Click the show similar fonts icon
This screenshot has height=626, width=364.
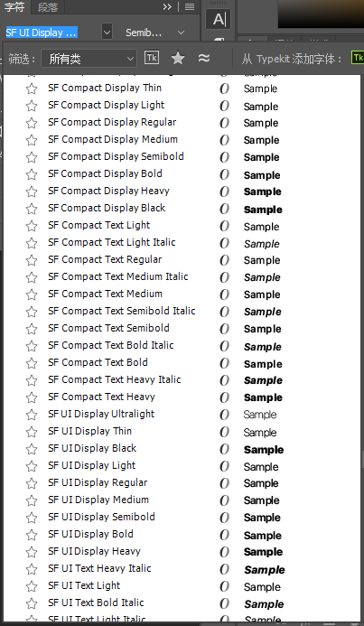point(204,59)
